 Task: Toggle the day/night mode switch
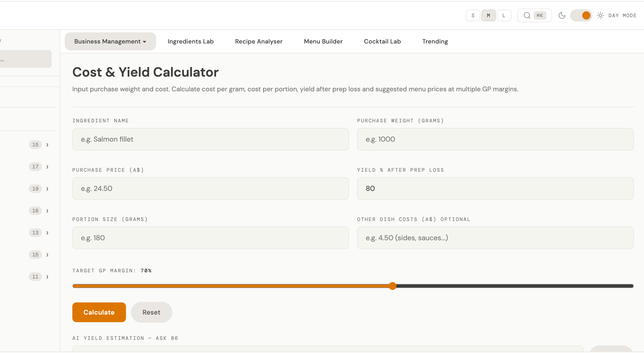coord(581,15)
